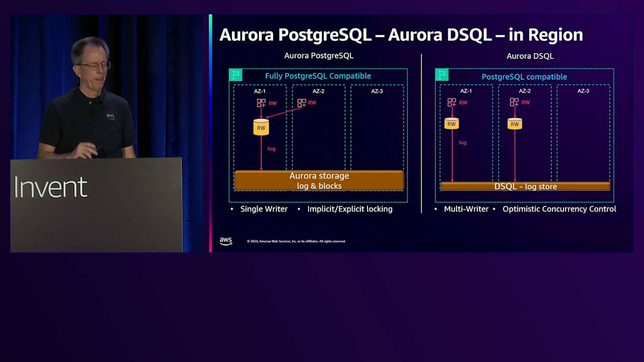Select the AZ-1 application icon in the Aurora PostgreSQL diagram
The image size is (644, 362).
[261, 103]
